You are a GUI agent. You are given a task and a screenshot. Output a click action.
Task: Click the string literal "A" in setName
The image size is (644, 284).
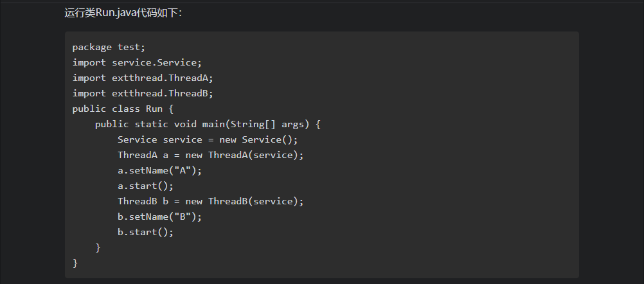pos(183,171)
